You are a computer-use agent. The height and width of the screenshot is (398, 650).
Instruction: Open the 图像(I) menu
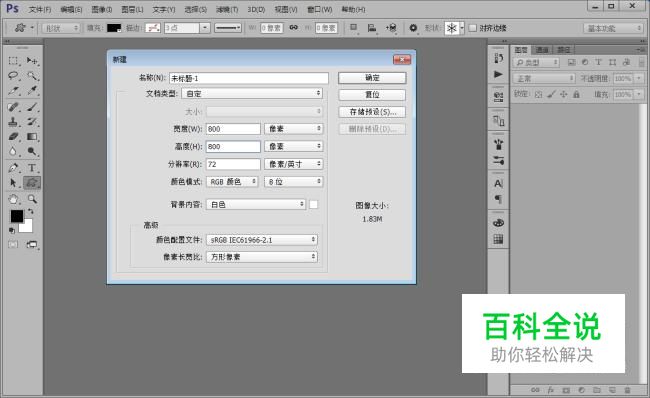(x=102, y=9)
